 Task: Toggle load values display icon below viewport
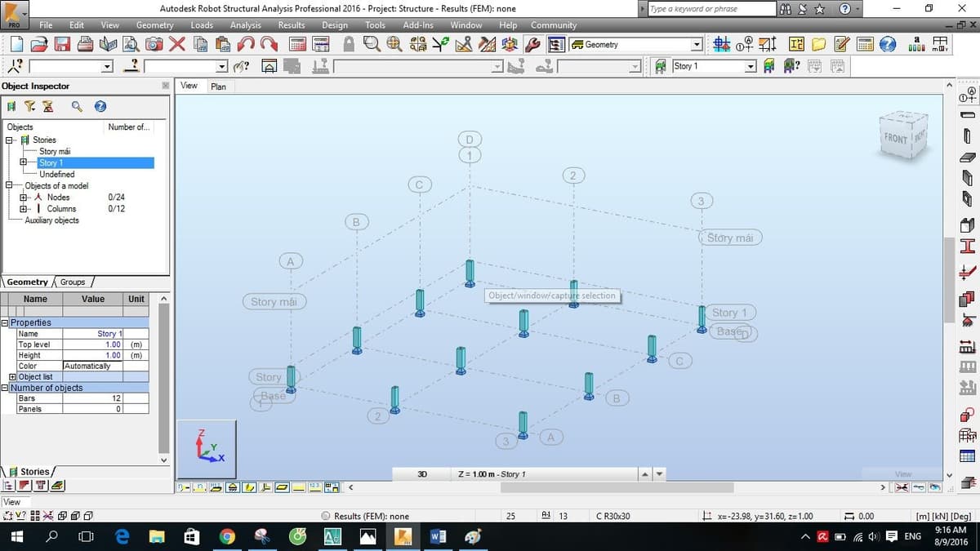[x=314, y=487]
